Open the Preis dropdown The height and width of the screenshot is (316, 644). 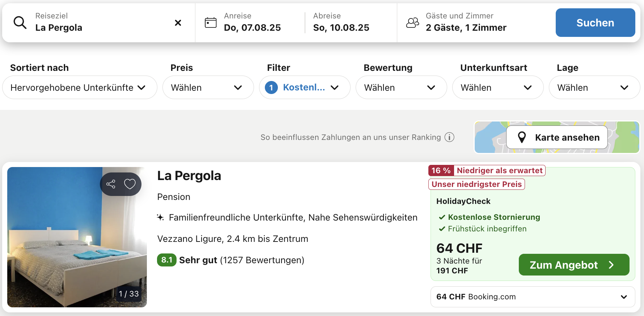point(208,87)
